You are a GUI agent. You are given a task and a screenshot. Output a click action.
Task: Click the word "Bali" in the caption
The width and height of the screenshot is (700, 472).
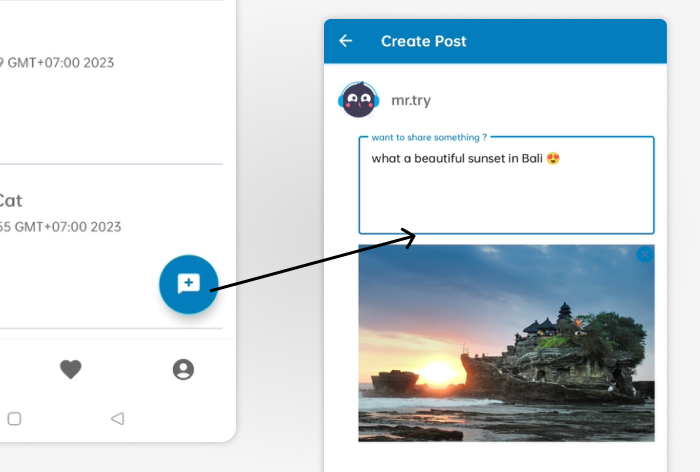[x=531, y=158]
